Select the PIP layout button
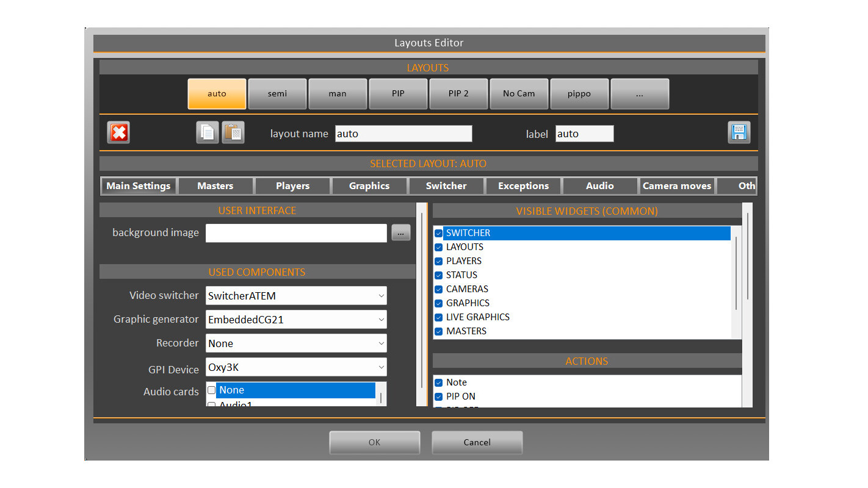Viewport: 868px width, 488px height. [x=398, y=94]
